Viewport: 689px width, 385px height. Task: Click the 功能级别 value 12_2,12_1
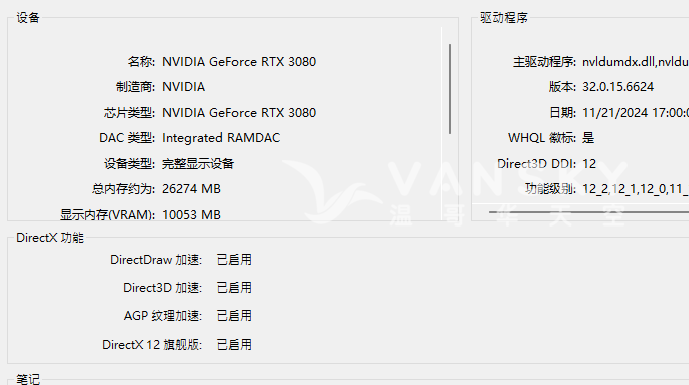click(635, 189)
